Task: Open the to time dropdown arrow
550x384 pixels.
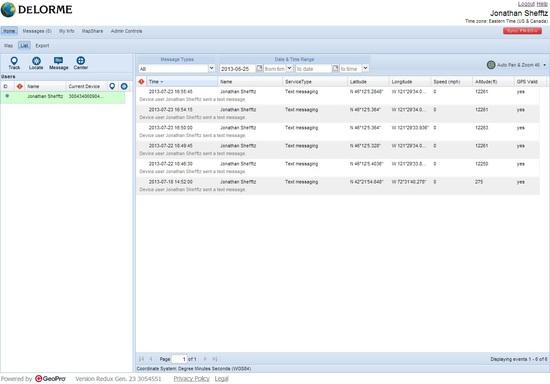Action: pos(365,68)
